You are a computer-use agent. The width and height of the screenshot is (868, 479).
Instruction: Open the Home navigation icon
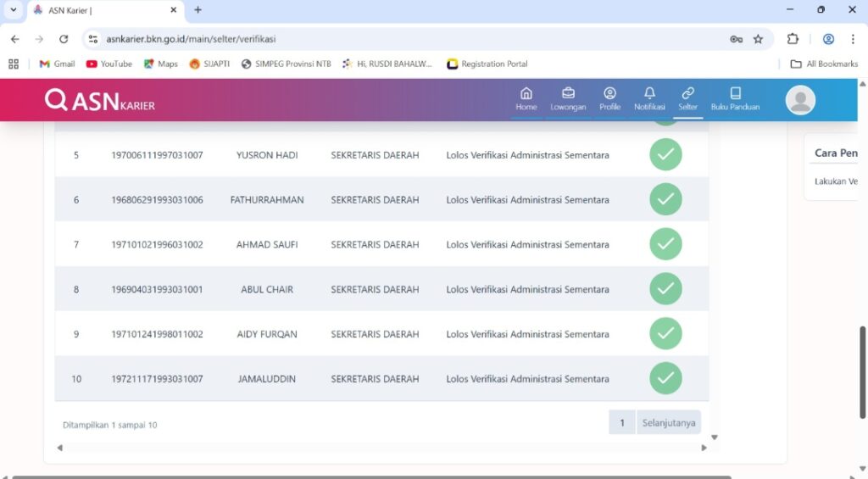526,93
